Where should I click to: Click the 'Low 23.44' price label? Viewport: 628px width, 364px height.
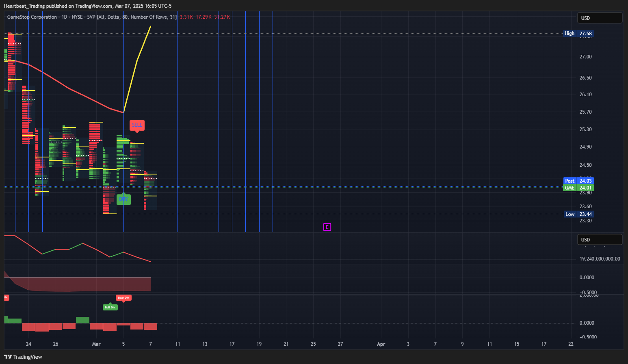click(578, 214)
